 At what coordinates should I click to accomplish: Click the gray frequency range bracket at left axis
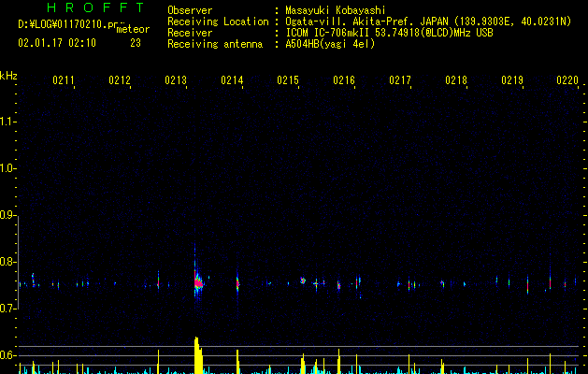[18, 263]
